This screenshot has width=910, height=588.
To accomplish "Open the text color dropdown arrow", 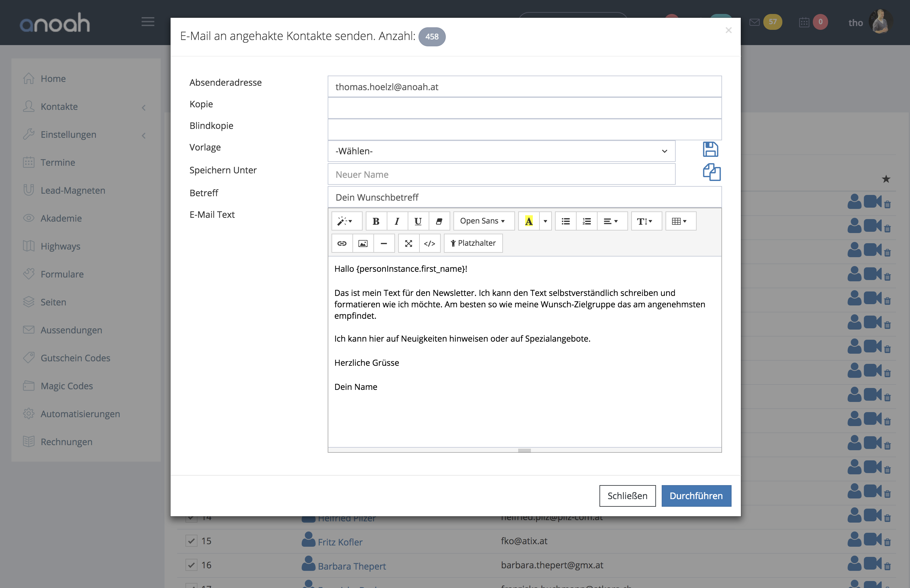I will pyautogui.click(x=545, y=221).
